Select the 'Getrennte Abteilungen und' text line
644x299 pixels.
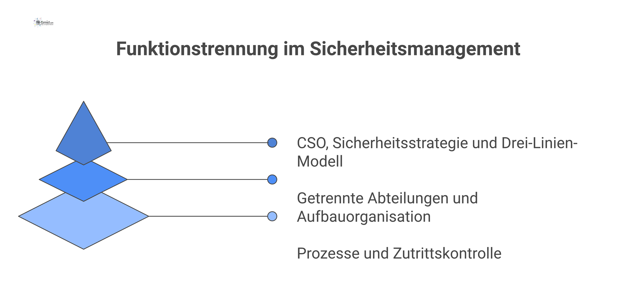pyautogui.click(x=387, y=198)
